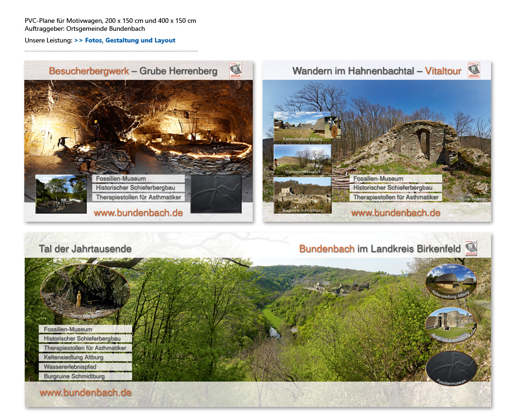
Task: Click 'Keltensiedlung Altburg' list label in the wide banner
Action: [85, 357]
